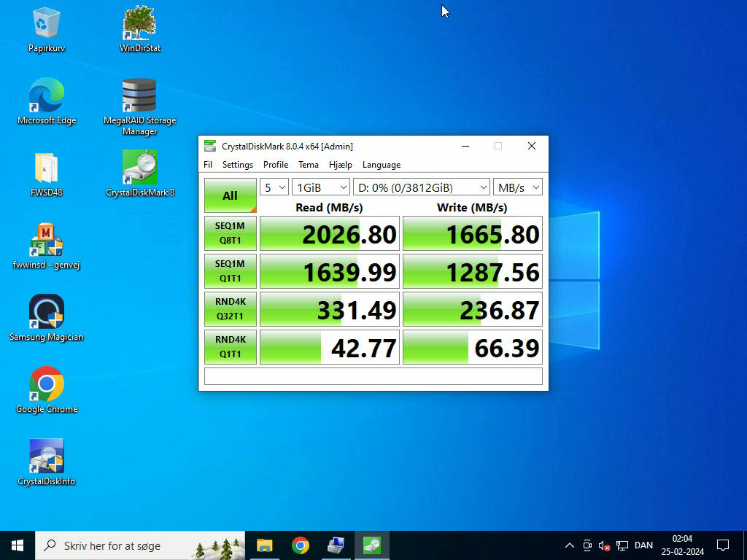Open File Explorer from the taskbar
The width and height of the screenshot is (747, 560).
point(264,545)
